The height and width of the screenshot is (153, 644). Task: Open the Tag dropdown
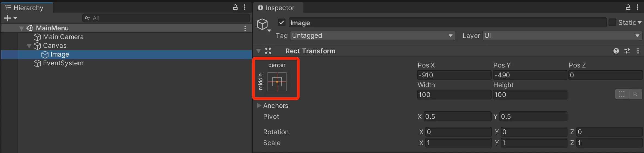[372, 36]
